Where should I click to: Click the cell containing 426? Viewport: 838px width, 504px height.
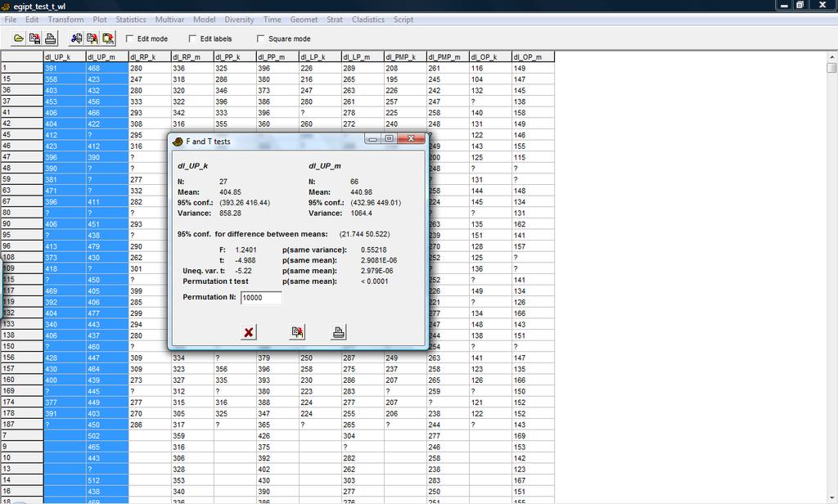click(278, 435)
